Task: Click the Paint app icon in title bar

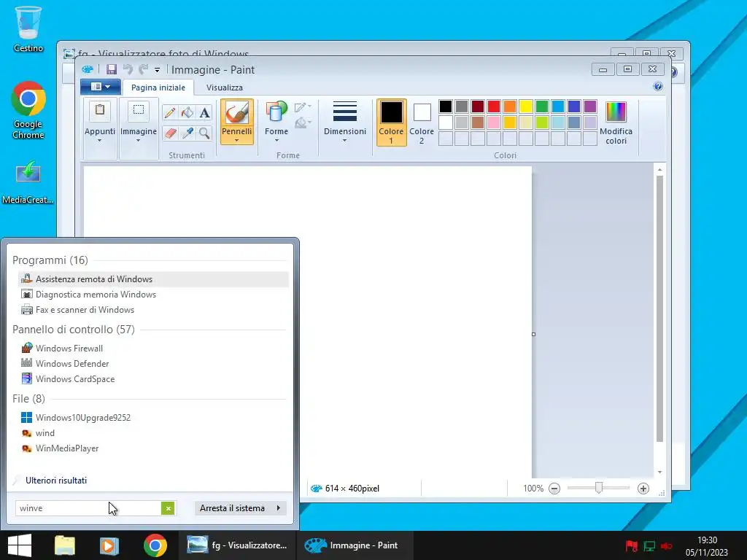Action: 88,69
